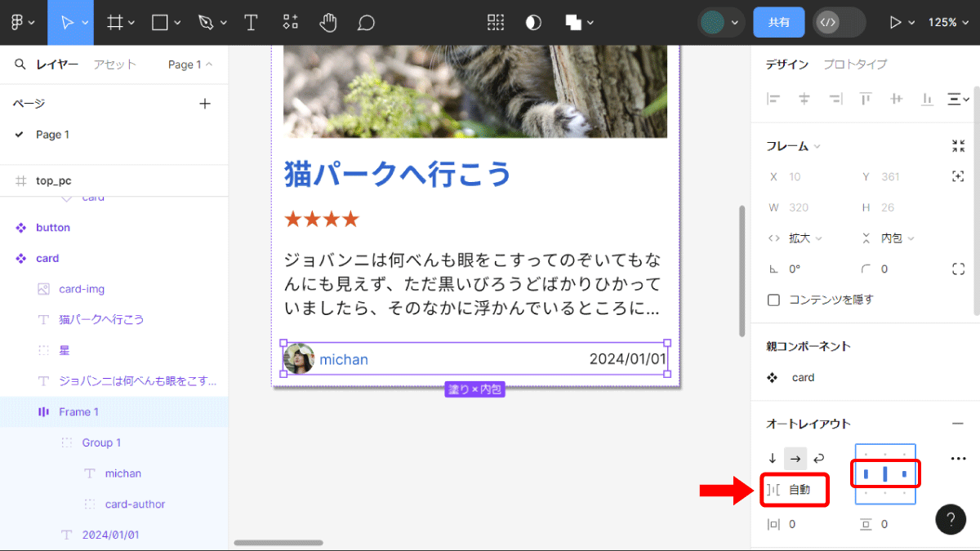Open the Frame tool options chevron

tap(132, 24)
